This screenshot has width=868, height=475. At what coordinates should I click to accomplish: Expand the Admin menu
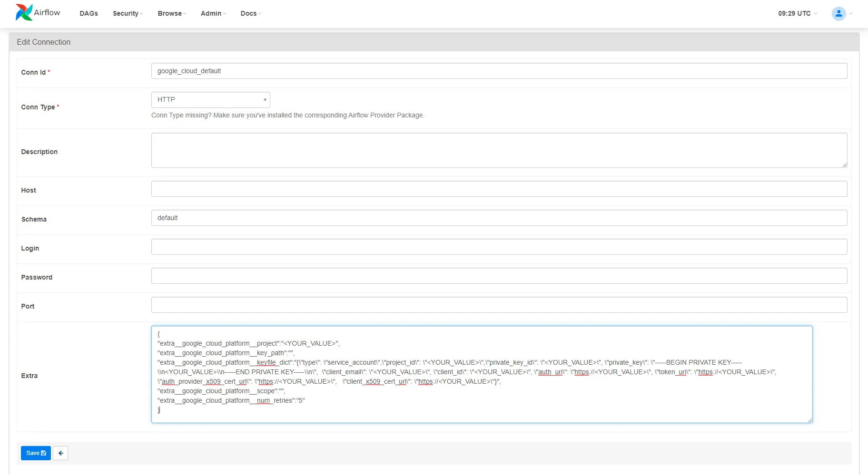click(x=213, y=13)
